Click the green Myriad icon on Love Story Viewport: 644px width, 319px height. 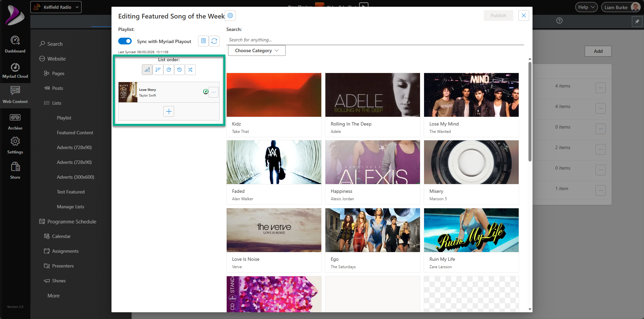click(205, 92)
